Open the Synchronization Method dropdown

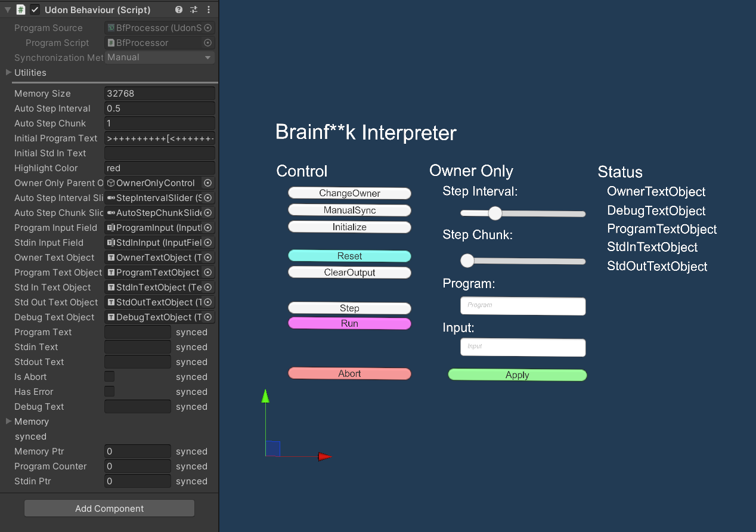pos(159,57)
